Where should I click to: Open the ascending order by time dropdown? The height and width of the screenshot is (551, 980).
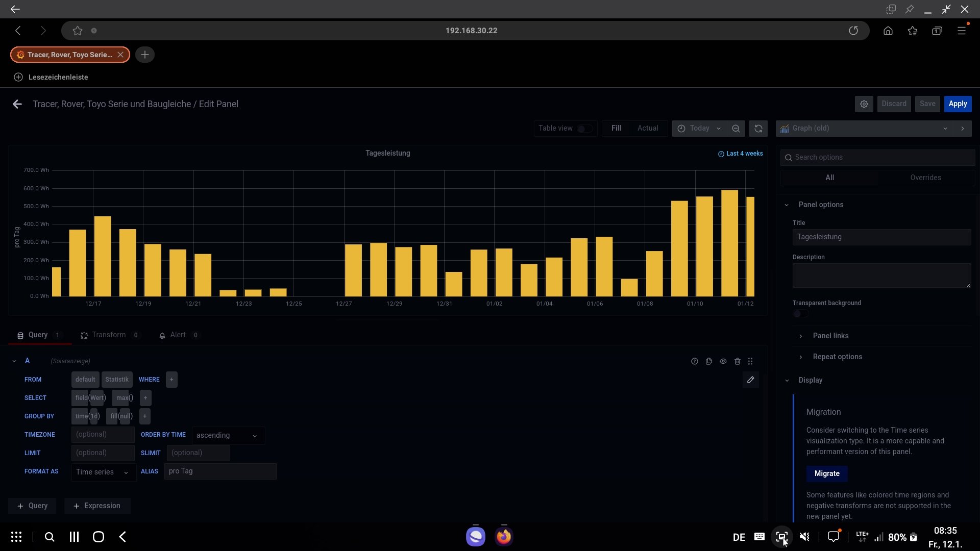point(228,435)
